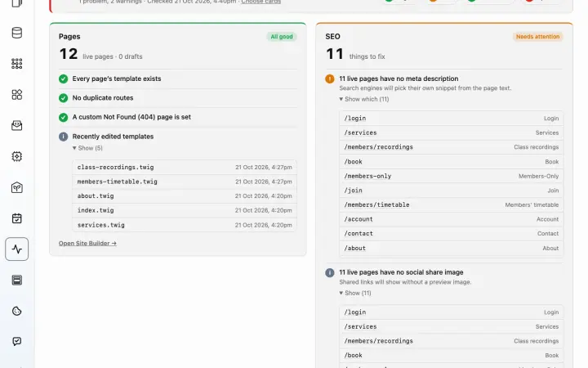This screenshot has width=588, height=368.
Task: Click green check beside Every page's template exists
Action: click(64, 79)
